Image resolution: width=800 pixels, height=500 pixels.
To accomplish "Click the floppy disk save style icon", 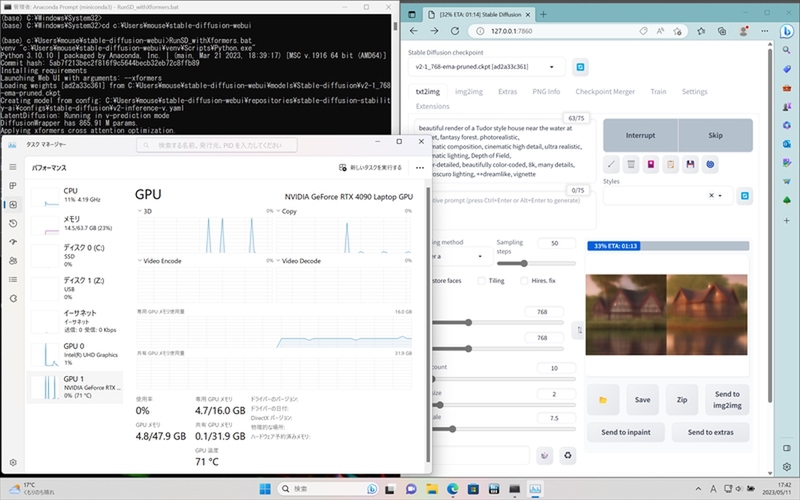I will 690,164.
